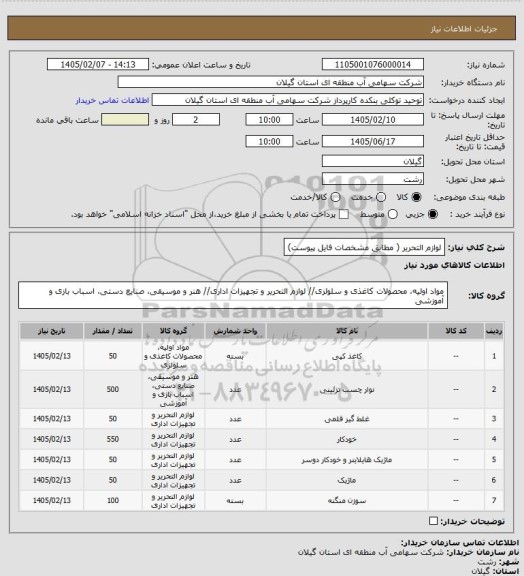This screenshot has width=524, height=576.
Task: Open اطلاعات تماس خریدار link
Action: (x=112, y=100)
